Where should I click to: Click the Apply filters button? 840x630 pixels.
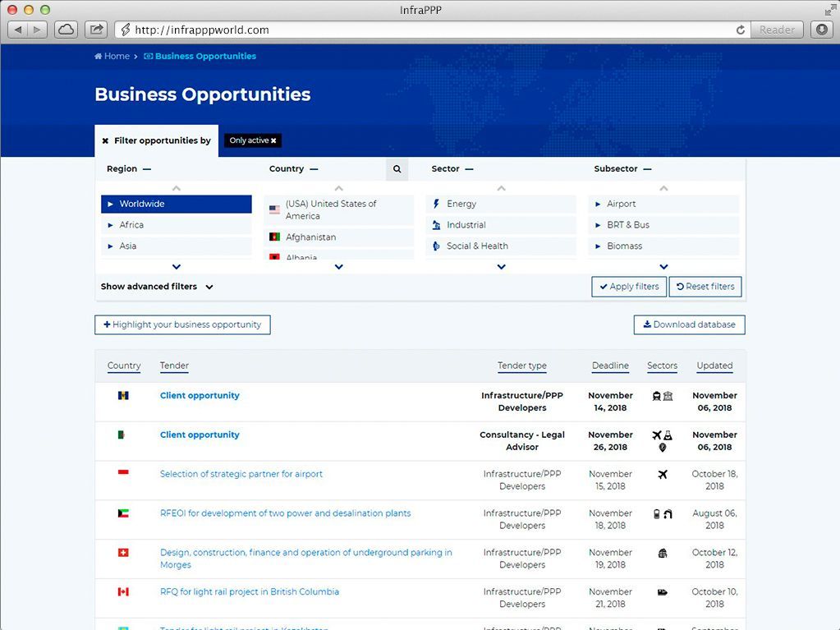click(x=628, y=287)
